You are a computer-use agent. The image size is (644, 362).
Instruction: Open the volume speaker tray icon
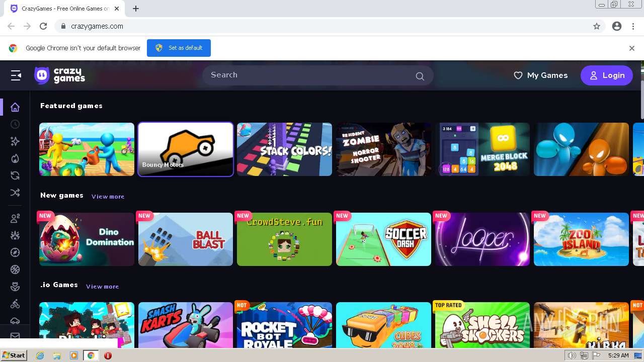pyautogui.click(x=572, y=355)
